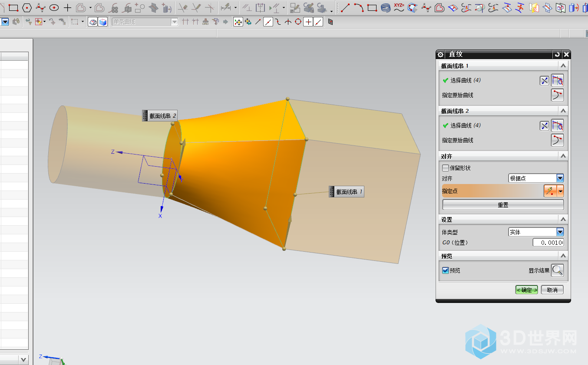Collapse the 对齐 section
The width and height of the screenshot is (588, 365).
coord(563,156)
